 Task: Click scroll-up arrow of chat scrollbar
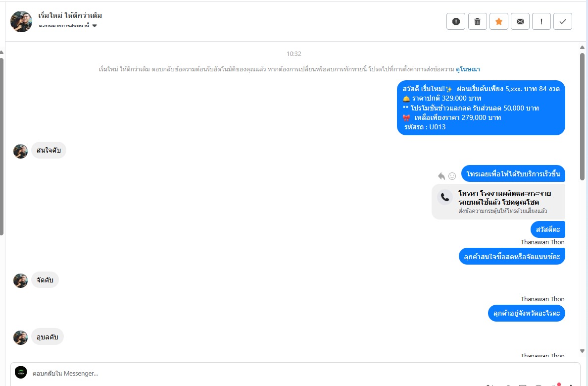[582, 47]
